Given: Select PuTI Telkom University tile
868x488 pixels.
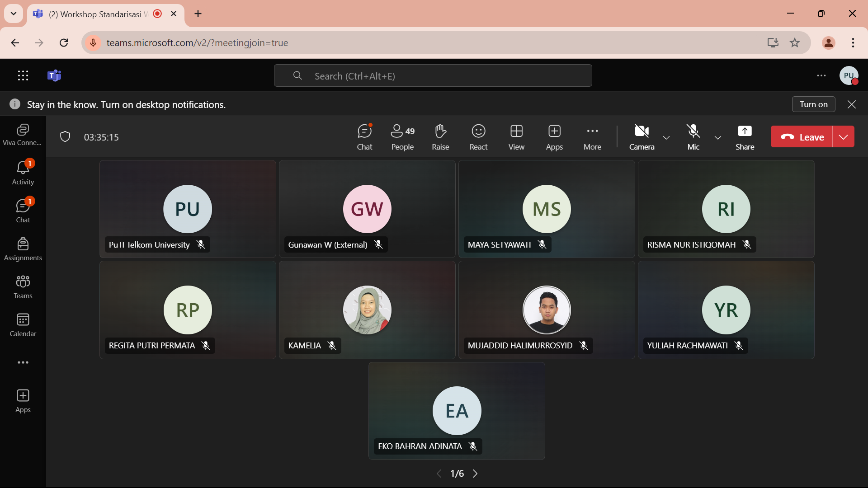Looking at the screenshot, I should (188, 209).
